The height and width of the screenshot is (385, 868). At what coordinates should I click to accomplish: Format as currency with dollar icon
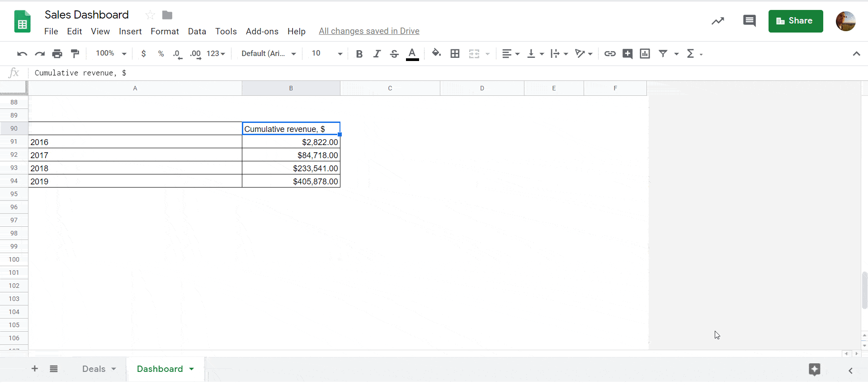[x=143, y=54]
